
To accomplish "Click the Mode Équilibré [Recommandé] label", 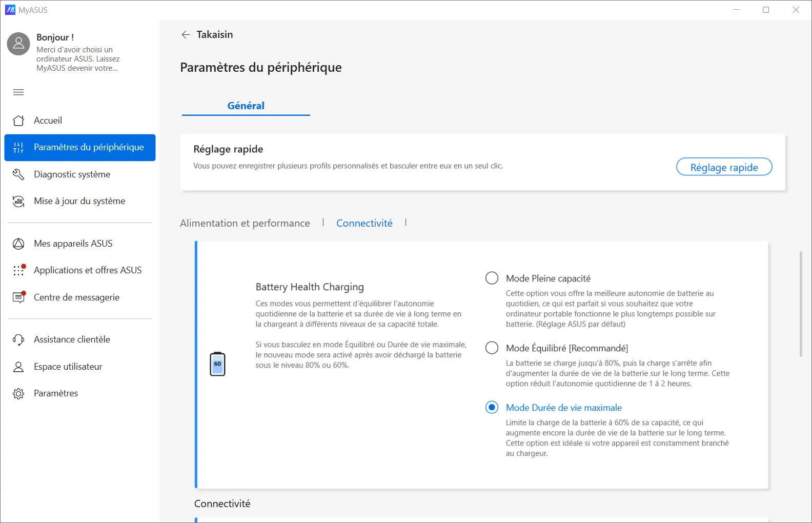I will (x=567, y=348).
